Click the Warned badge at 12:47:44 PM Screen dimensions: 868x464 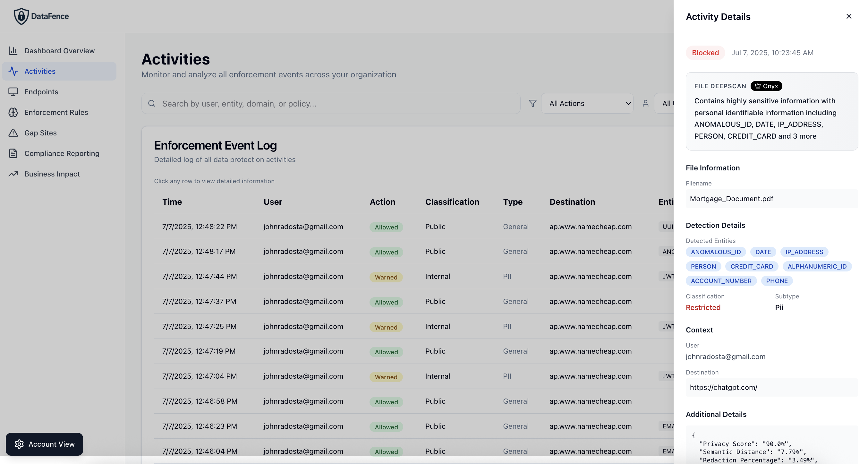[386, 277]
